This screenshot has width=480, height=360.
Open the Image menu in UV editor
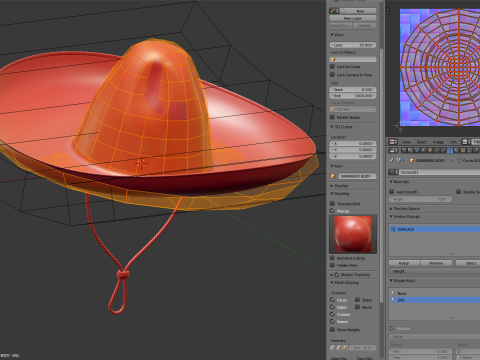tap(438, 142)
